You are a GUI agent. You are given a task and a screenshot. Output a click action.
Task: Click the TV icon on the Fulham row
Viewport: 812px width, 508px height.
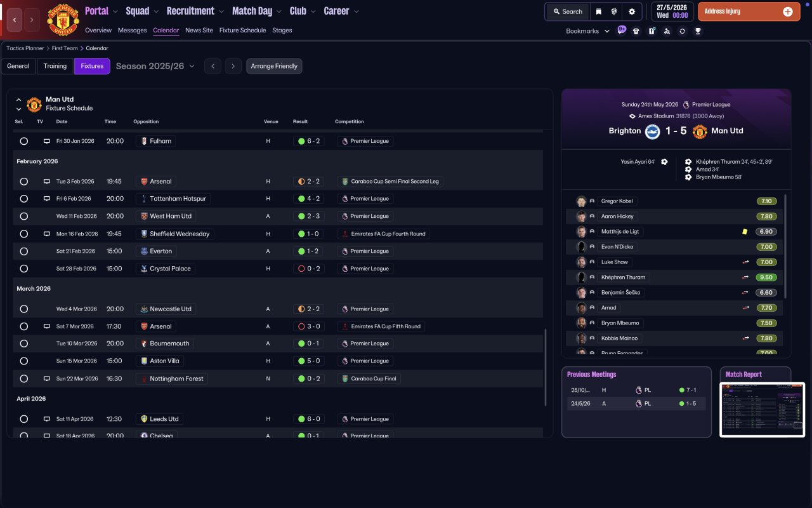[x=46, y=141]
